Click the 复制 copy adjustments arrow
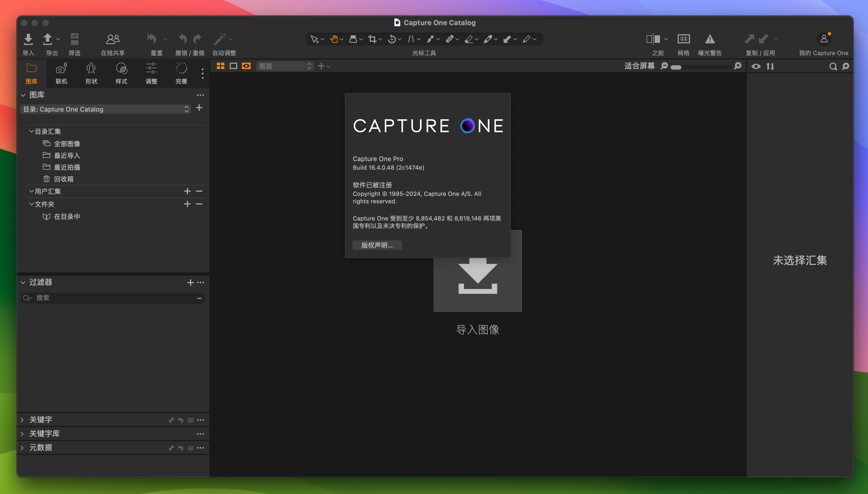 750,39
